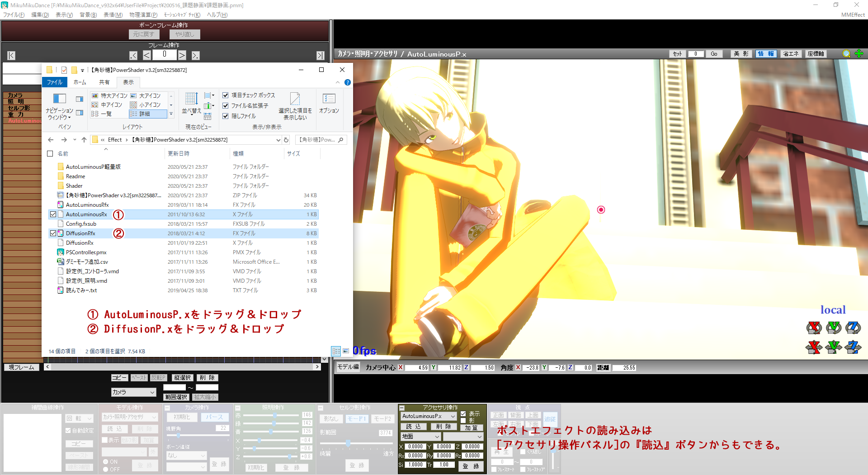Toggle ファイル名拡張子 checkbox in Explorer view ribbon
The width and height of the screenshot is (868, 475).
coord(226,105)
